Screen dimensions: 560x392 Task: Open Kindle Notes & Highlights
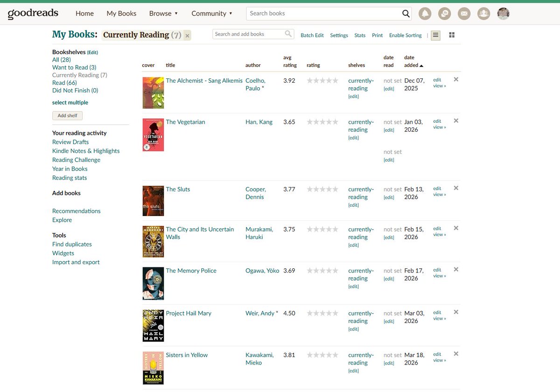86,151
